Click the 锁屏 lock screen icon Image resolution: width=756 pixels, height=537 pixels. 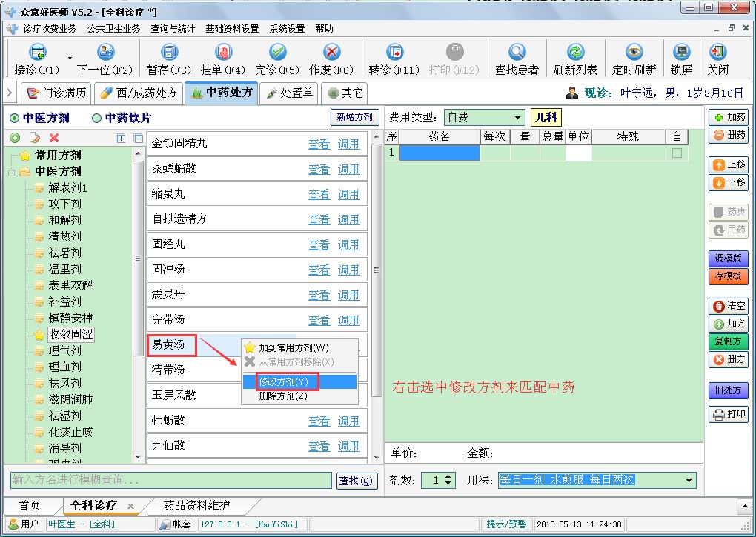point(681,52)
